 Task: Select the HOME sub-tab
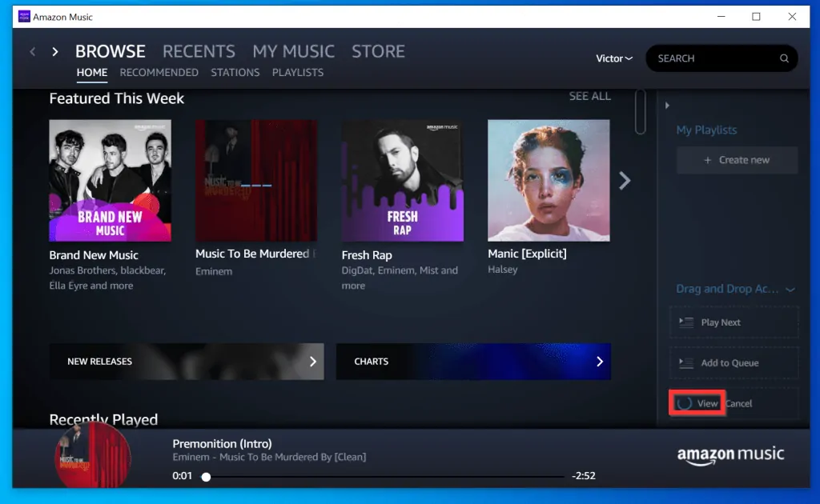coord(92,73)
